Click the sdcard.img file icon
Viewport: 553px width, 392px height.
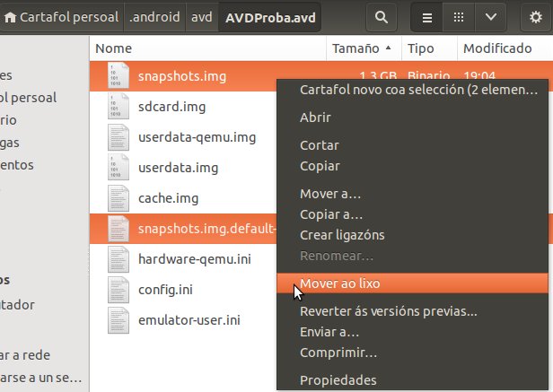[118, 107]
